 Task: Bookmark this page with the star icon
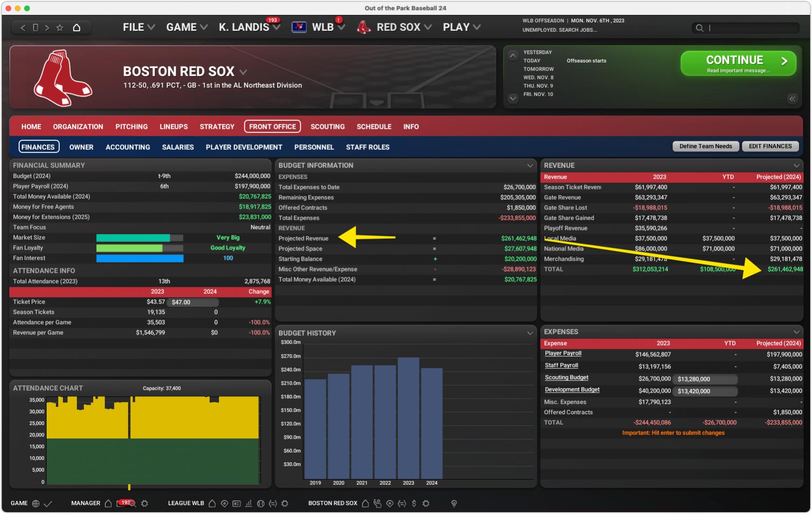coord(60,28)
